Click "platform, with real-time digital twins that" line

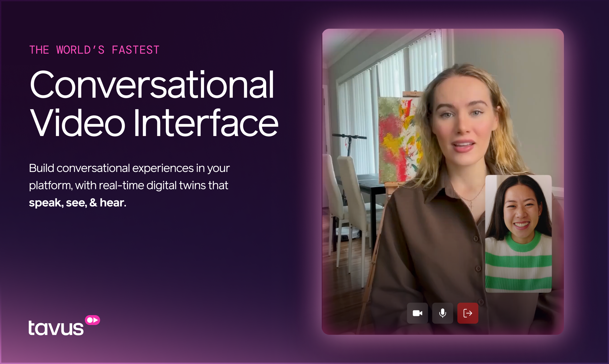click(129, 185)
